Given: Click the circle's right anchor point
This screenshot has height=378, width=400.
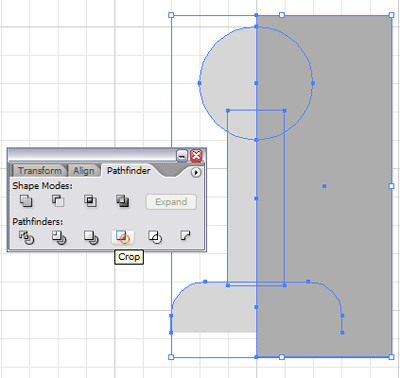Looking at the screenshot, I should (313, 83).
